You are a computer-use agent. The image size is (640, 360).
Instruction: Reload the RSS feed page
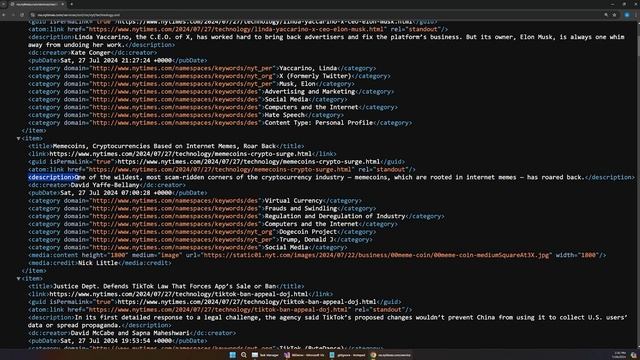click(x=22, y=15)
